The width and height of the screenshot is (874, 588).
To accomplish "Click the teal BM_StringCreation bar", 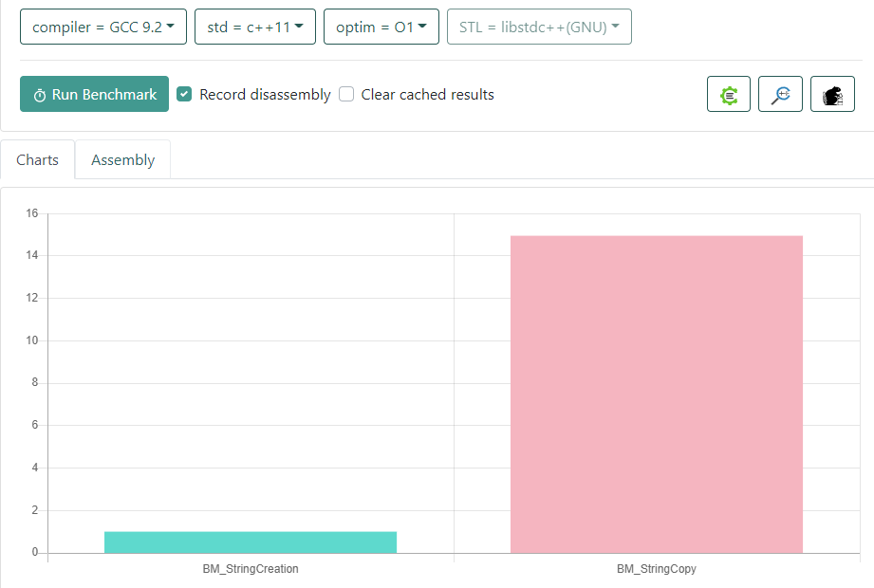I will click(x=251, y=542).
